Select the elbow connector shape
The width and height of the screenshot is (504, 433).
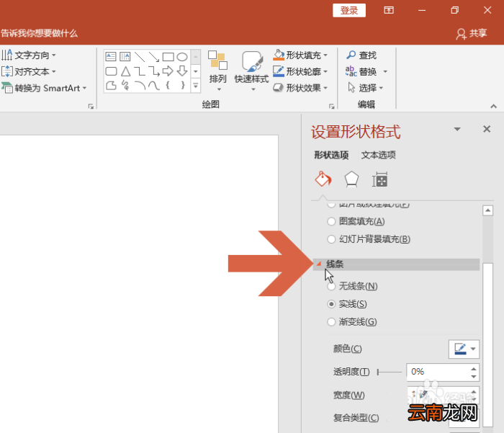(x=140, y=71)
